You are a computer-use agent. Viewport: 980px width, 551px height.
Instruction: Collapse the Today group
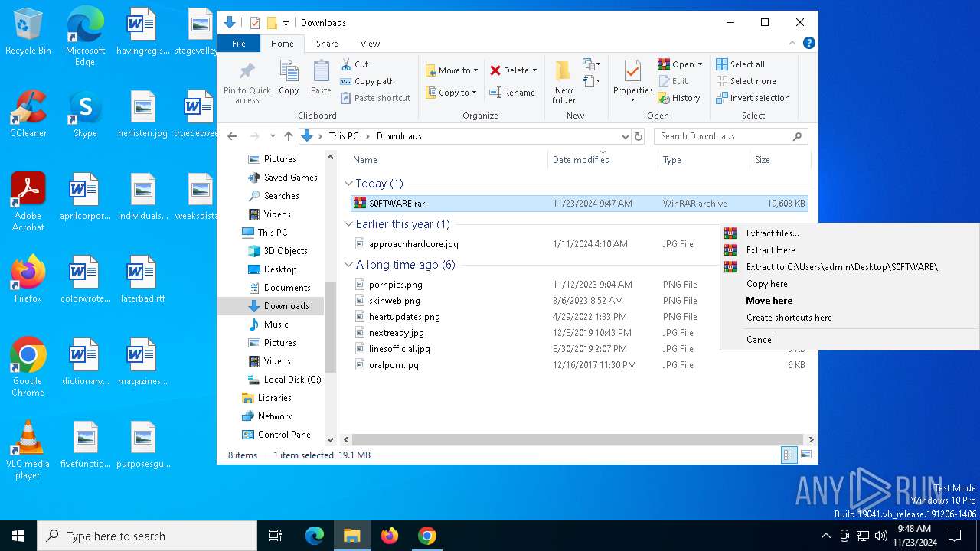pos(348,184)
